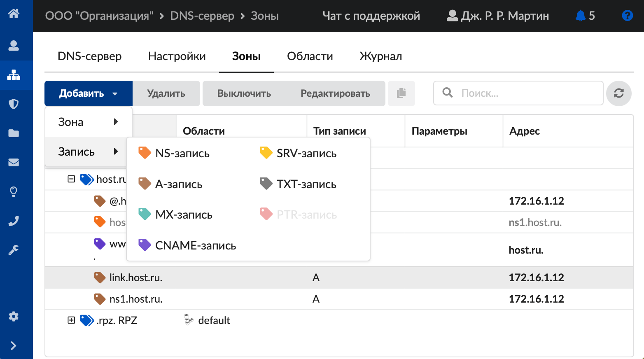Select SRV-запись in the record submenu
644x359 pixels.
pos(306,153)
